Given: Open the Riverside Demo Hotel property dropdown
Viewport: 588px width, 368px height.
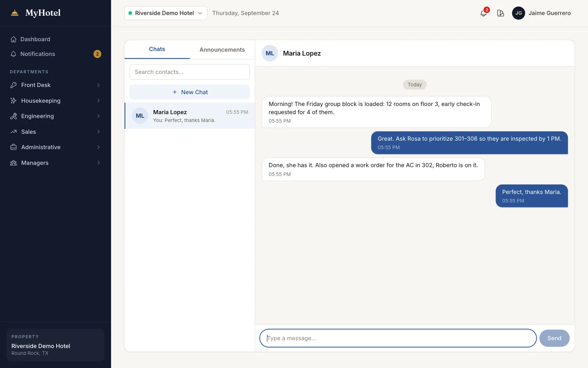Looking at the screenshot, I should [166, 13].
